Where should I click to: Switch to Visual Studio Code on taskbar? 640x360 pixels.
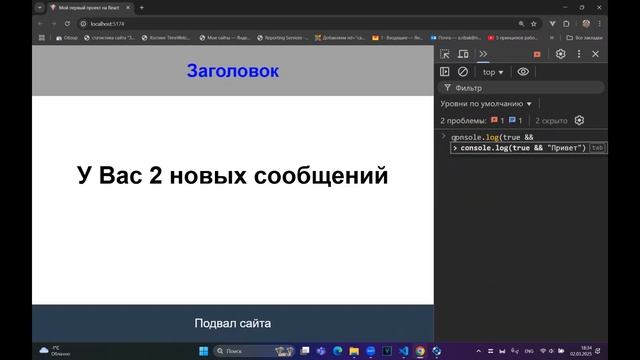pos(404,351)
